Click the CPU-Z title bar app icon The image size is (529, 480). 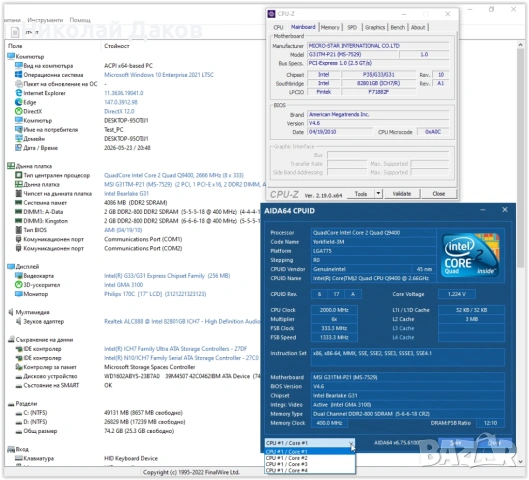(271, 13)
